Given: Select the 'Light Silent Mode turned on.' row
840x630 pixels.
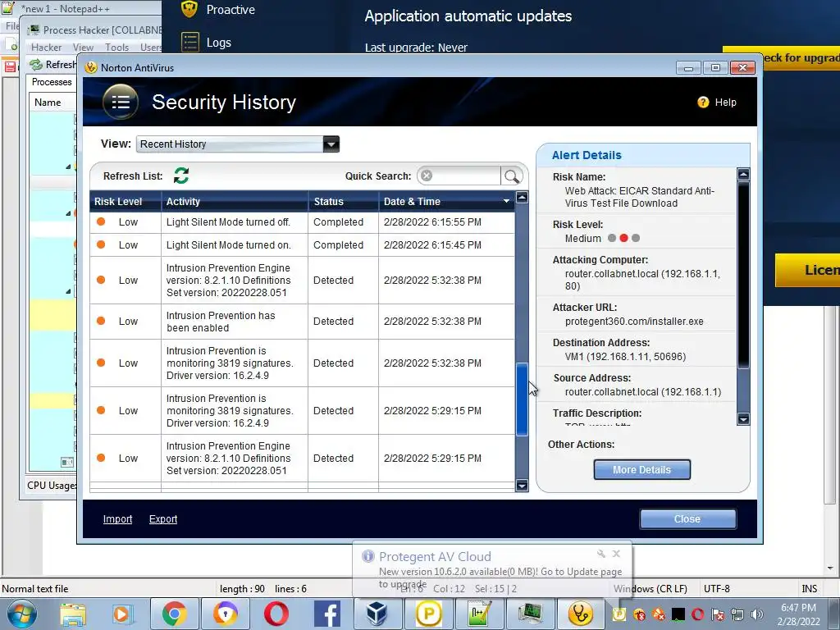Looking at the screenshot, I should [302, 244].
